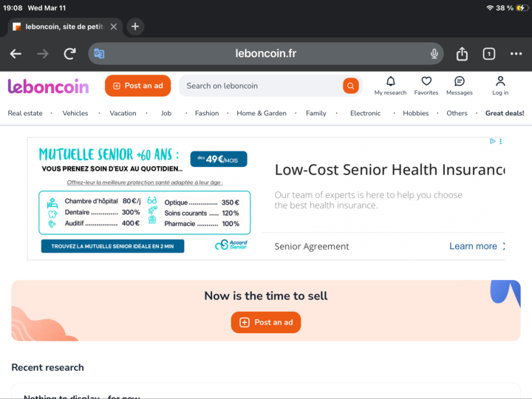Screen dimensions: 532x399
Task: Go back to the previous page
Action: (16, 54)
